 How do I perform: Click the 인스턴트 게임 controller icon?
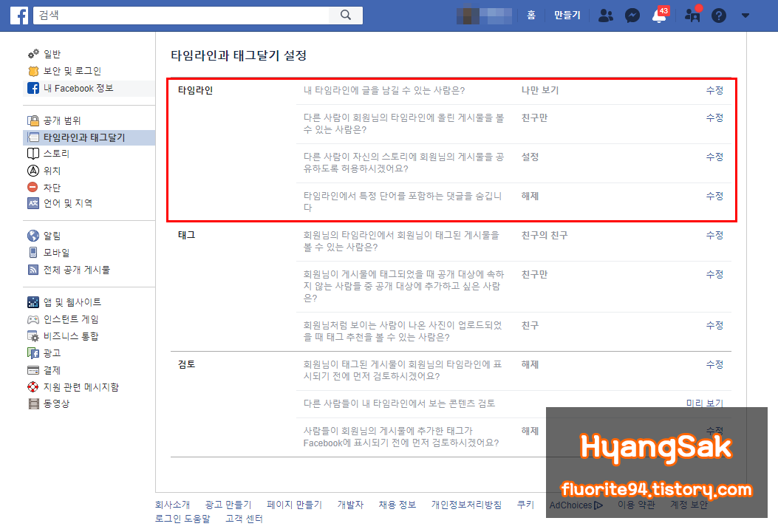pos(33,319)
